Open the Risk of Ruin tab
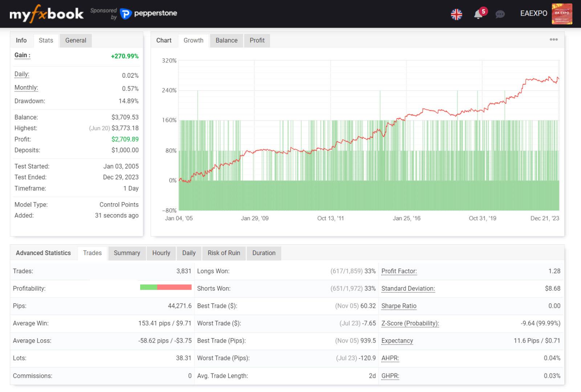This screenshot has width=581, height=392. click(224, 253)
